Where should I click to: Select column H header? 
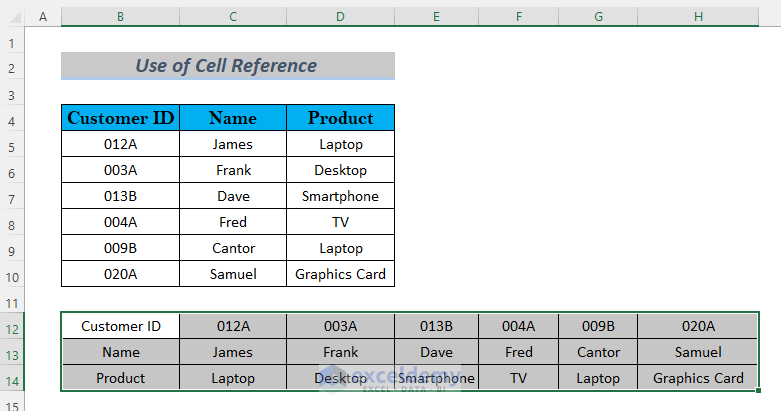(x=698, y=17)
